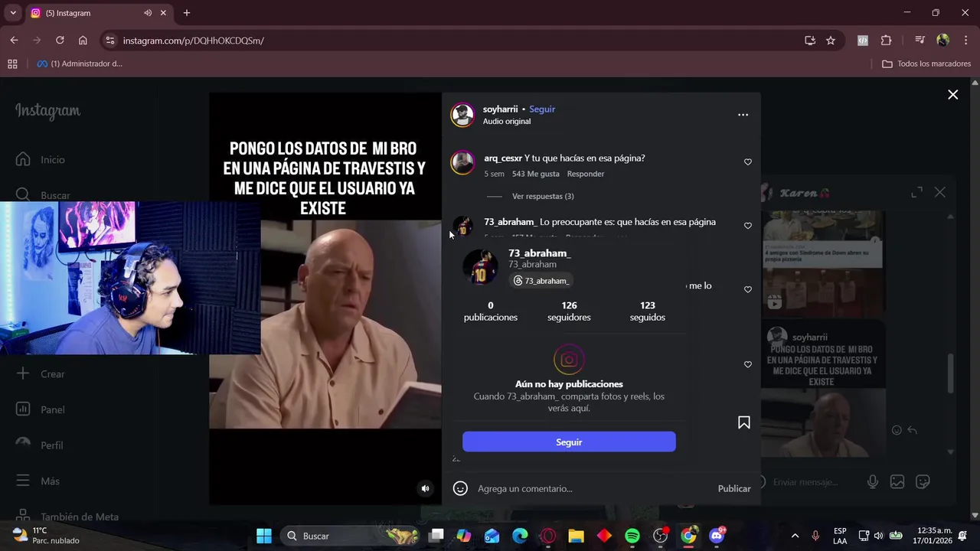The width and height of the screenshot is (980, 551).
Task: Like 73_abraham_'s comment with the heart
Action: 748,226
